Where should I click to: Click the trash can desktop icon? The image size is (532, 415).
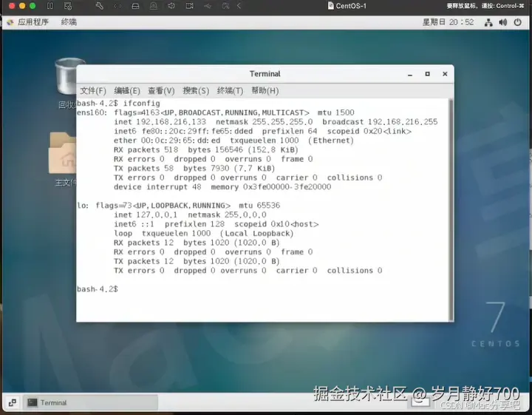click(x=68, y=76)
